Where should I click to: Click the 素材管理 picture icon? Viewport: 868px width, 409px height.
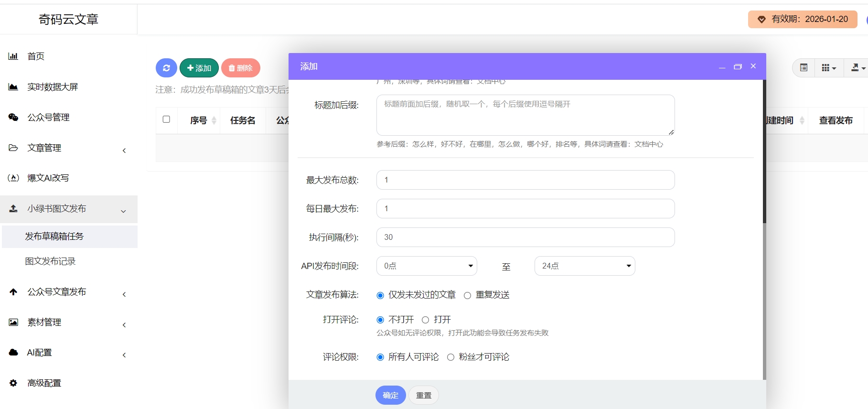pos(13,322)
